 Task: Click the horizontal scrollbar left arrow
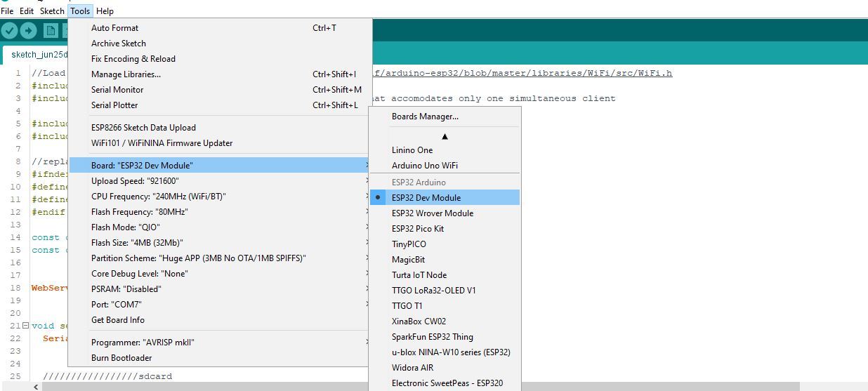[x=36, y=386]
